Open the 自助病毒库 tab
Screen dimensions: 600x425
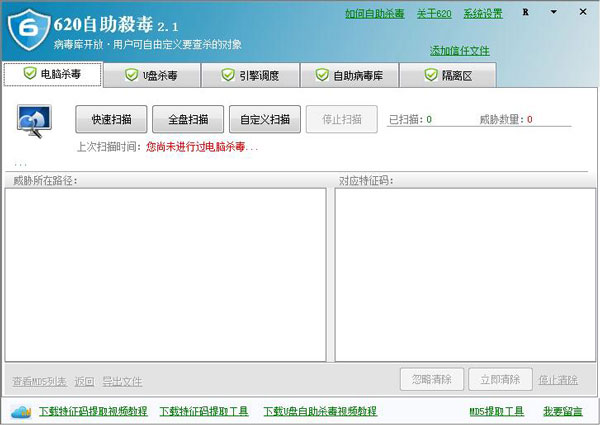pyautogui.click(x=349, y=75)
